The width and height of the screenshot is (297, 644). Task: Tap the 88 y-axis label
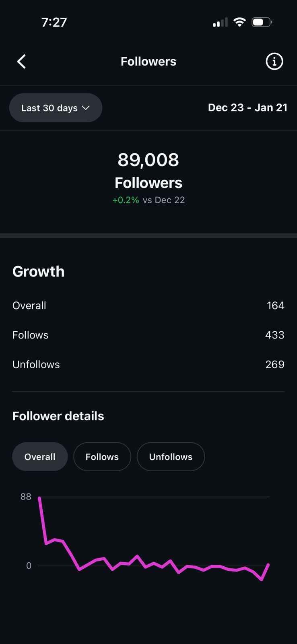(26, 497)
